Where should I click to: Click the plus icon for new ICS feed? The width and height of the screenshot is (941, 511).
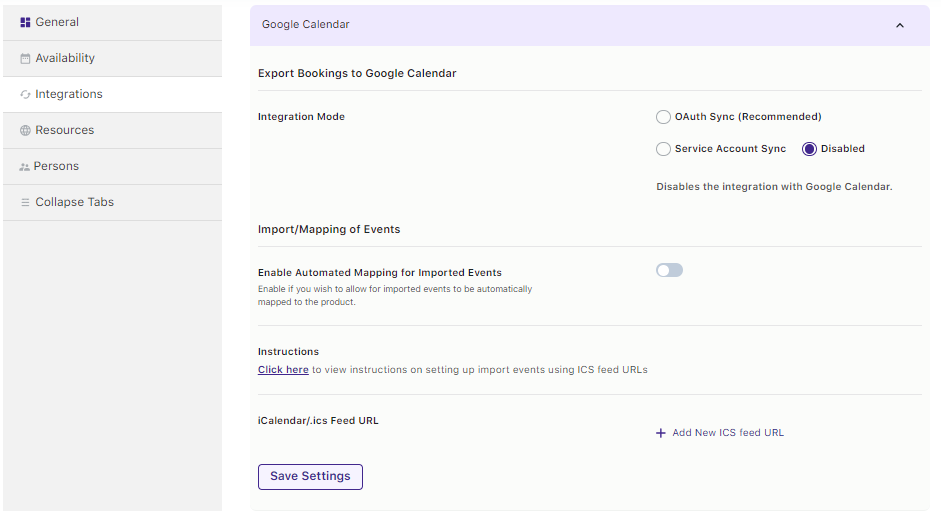(x=661, y=433)
